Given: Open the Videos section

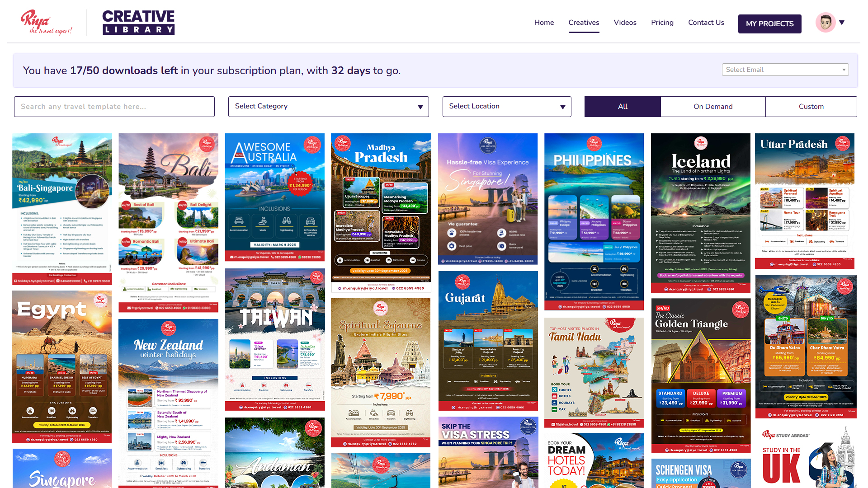Looking at the screenshot, I should 625,23.
